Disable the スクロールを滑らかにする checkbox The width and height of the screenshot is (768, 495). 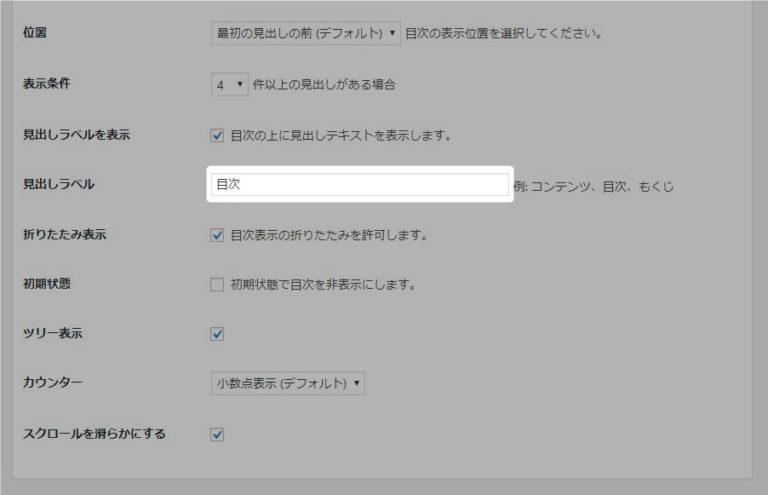click(x=217, y=434)
